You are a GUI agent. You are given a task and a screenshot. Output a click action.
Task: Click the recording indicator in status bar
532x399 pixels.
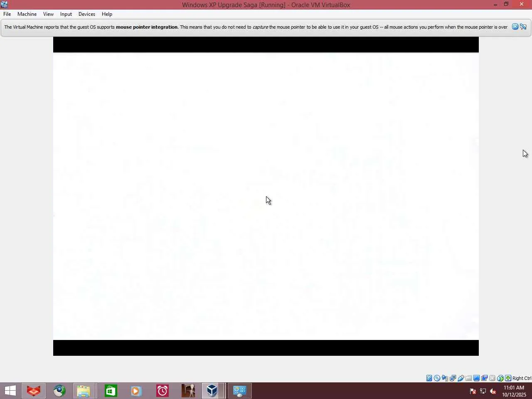pyautogui.click(x=485, y=378)
